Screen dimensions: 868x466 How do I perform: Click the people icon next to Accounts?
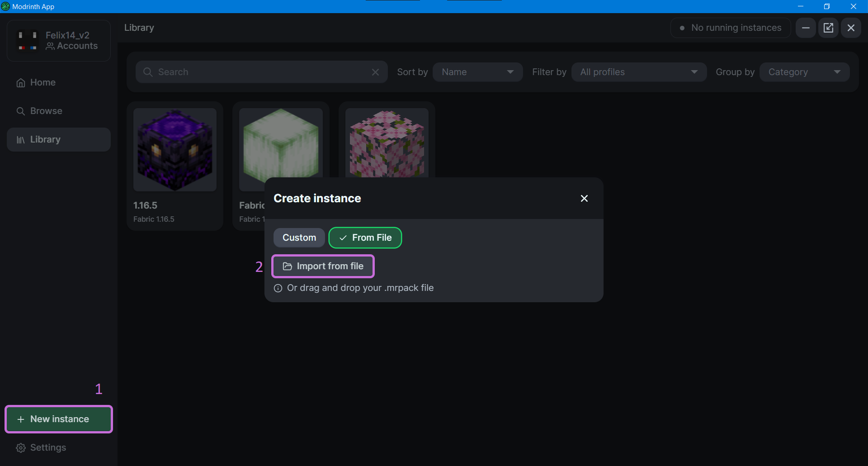50,46
